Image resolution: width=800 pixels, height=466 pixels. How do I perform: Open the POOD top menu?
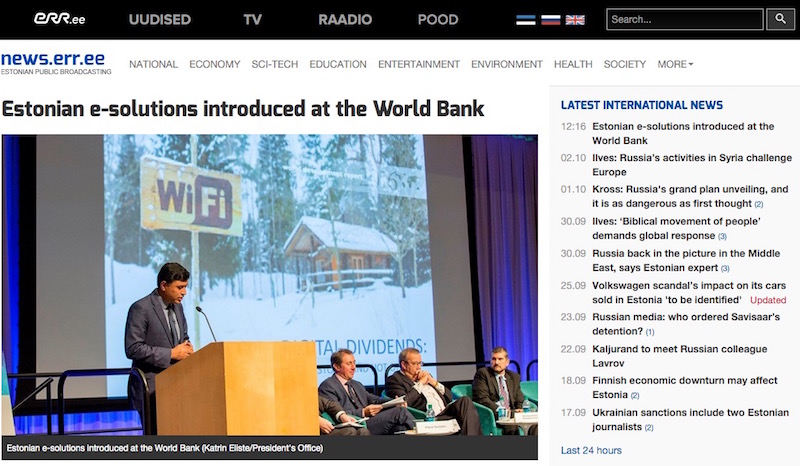pos(438,19)
